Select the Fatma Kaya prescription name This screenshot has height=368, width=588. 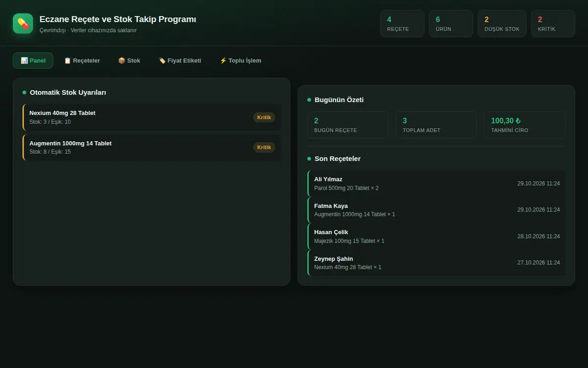tap(331, 206)
